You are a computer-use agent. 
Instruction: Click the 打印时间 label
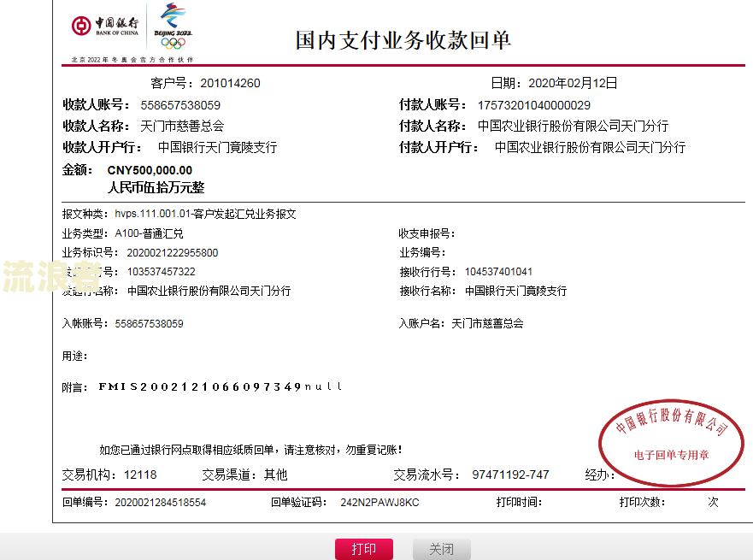519,503
